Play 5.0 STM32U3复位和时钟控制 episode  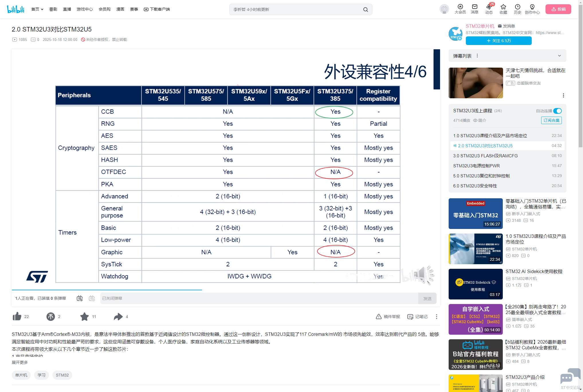pos(507,176)
